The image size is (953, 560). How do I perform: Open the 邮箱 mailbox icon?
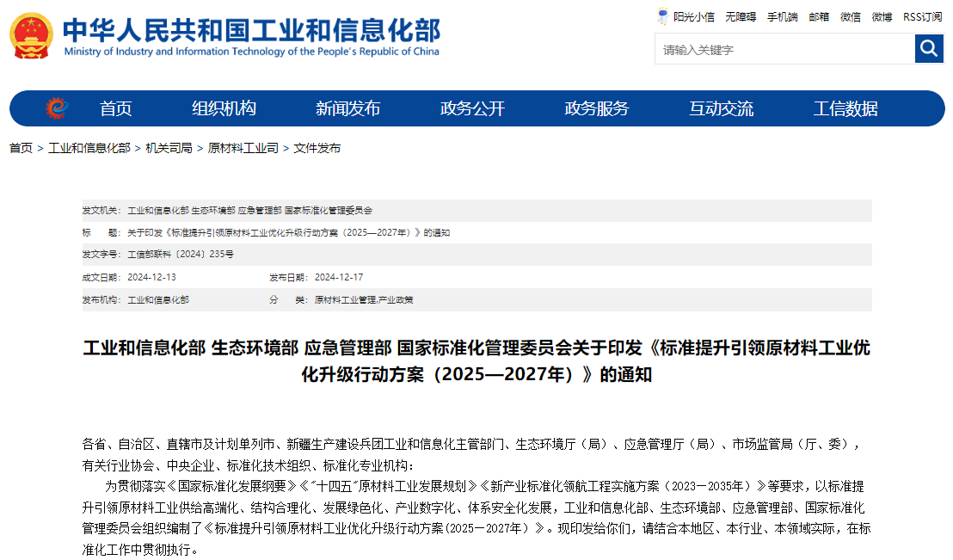pos(818,16)
